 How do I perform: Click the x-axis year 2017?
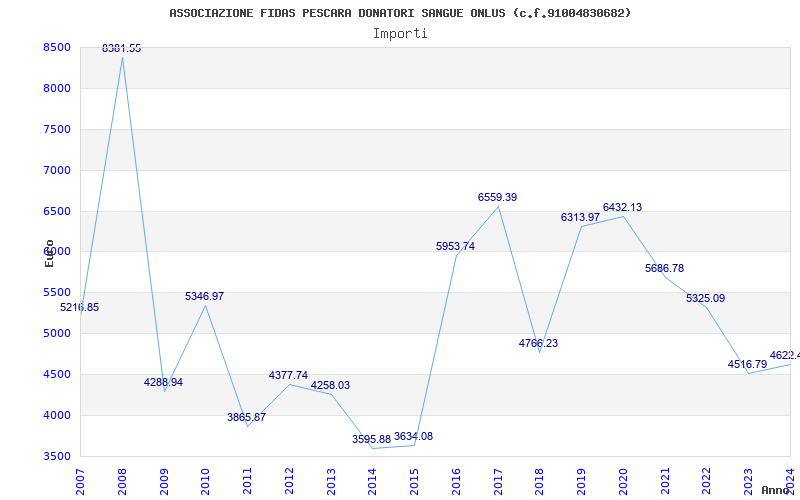coord(498,482)
